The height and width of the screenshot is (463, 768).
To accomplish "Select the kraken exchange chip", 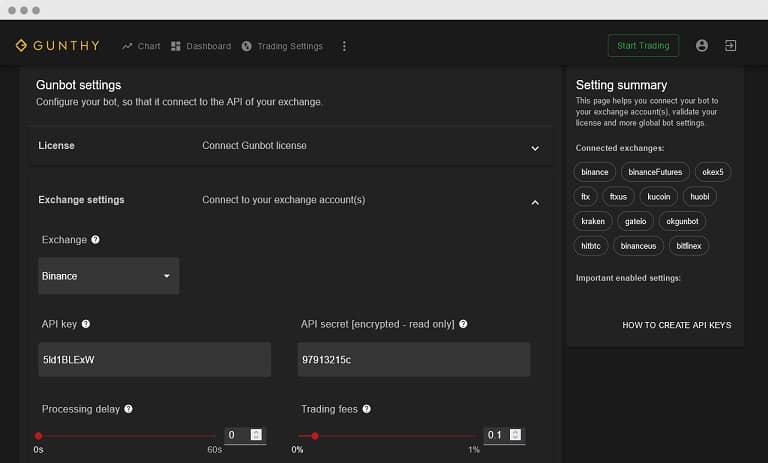I will click(x=593, y=221).
